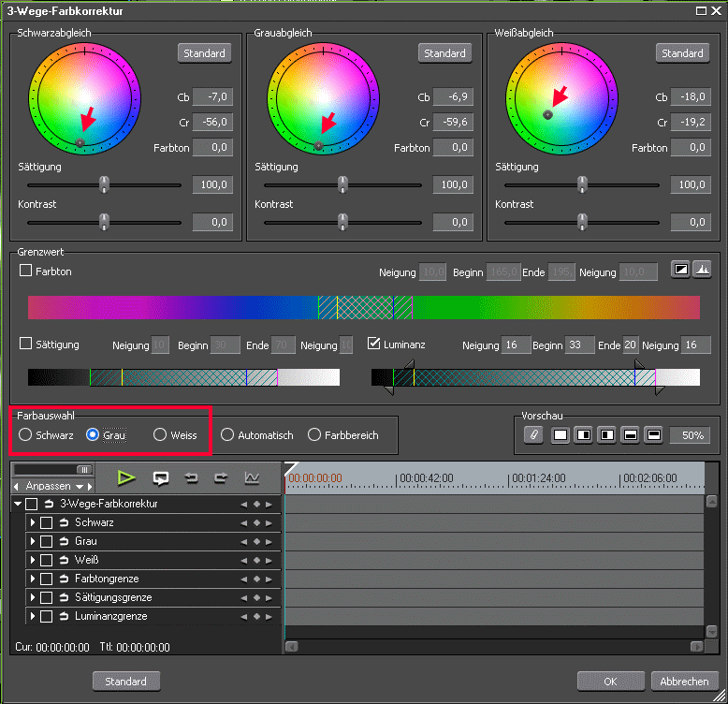The image size is (728, 704).
Task: Click the bottom Standard reset button
Action: 125,682
